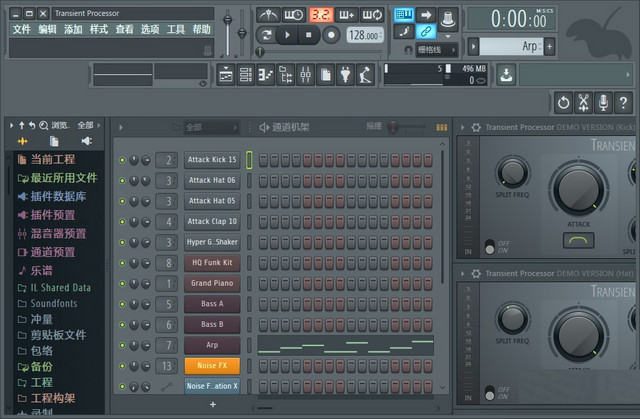Click the tempo tapper icon
Viewport: 640px width, 419px height.
[x=365, y=75]
